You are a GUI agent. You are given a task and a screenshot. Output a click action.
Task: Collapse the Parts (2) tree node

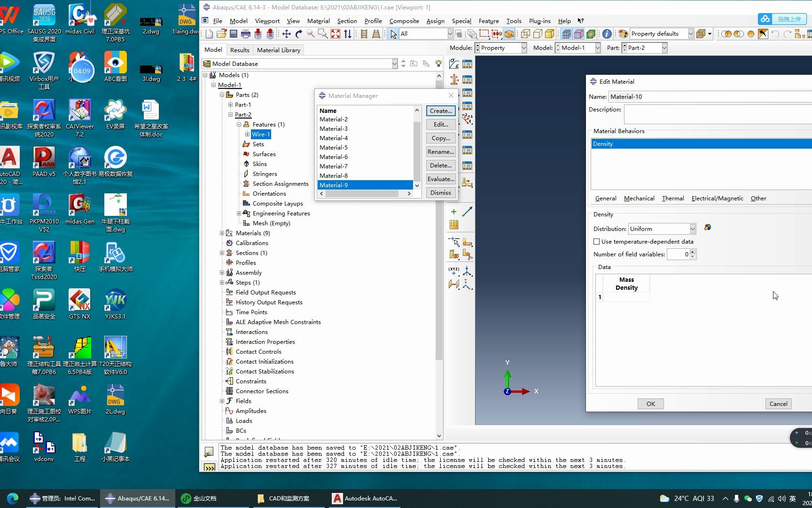pyautogui.click(x=222, y=95)
